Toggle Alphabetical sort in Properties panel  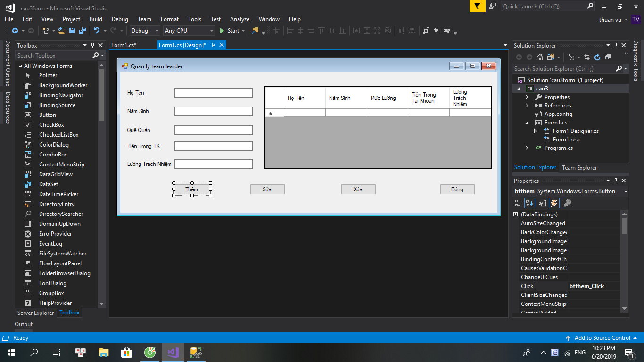pos(529,203)
